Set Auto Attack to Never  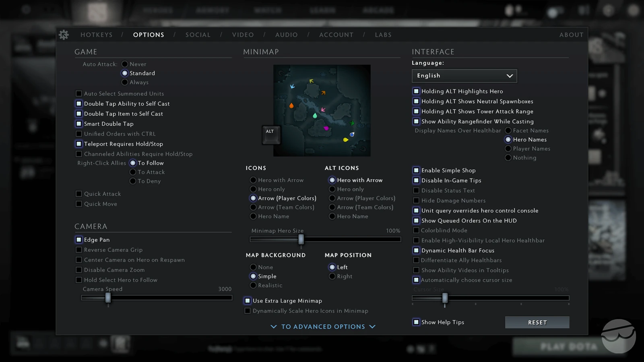tap(125, 64)
